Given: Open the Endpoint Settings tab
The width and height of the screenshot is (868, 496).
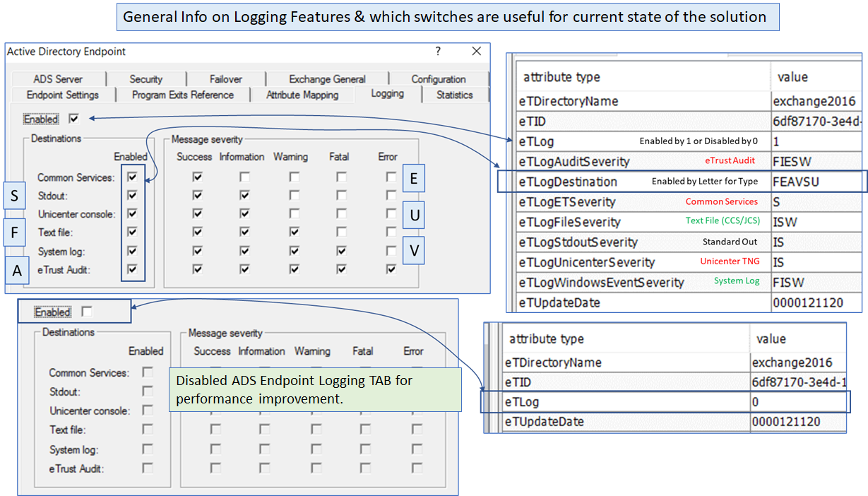Looking at the screenshot, I should pyautogui.click(x=62, y=95).
